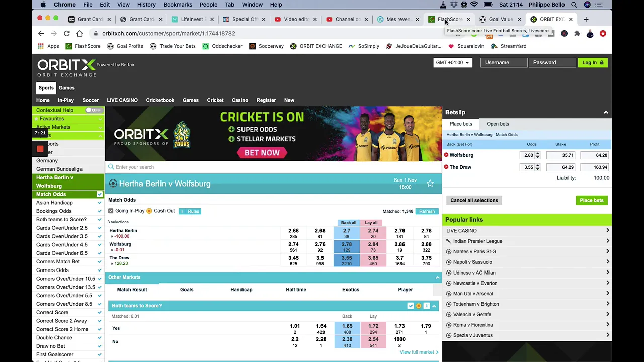
Task: Collapse the Betslip panel
Action: click(606, 112)
